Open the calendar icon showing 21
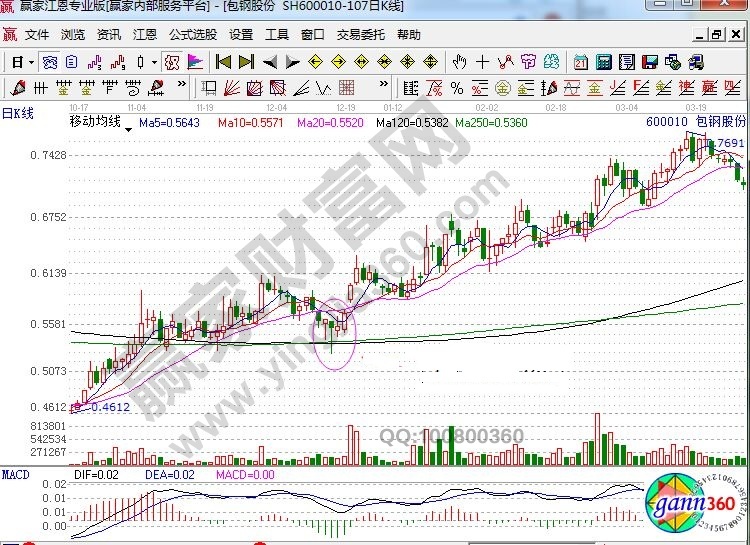 [x=580, y=62]
